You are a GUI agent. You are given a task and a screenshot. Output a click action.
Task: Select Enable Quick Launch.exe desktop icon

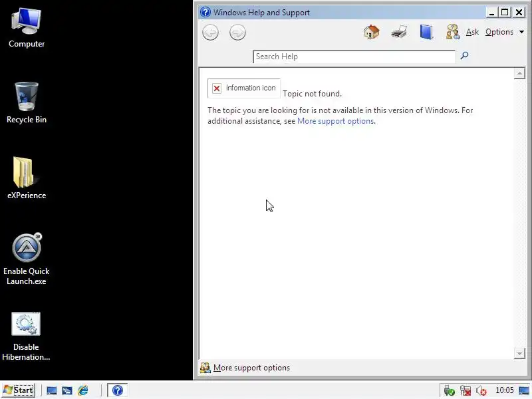tap(27, 259)
